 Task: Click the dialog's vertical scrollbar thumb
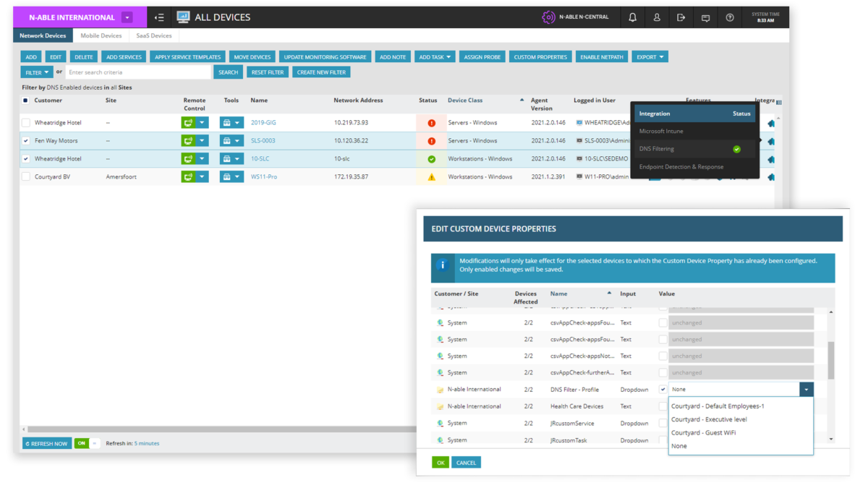[831, 360]
